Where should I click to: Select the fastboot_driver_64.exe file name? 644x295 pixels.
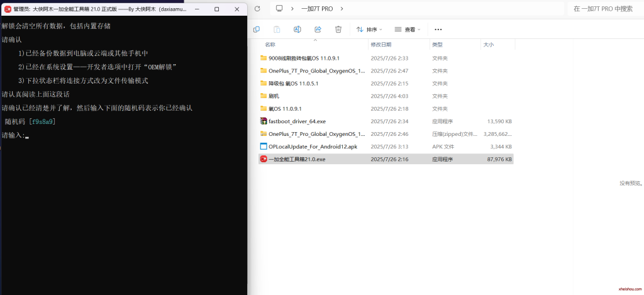pyautogui.click(x=297, y=121)
